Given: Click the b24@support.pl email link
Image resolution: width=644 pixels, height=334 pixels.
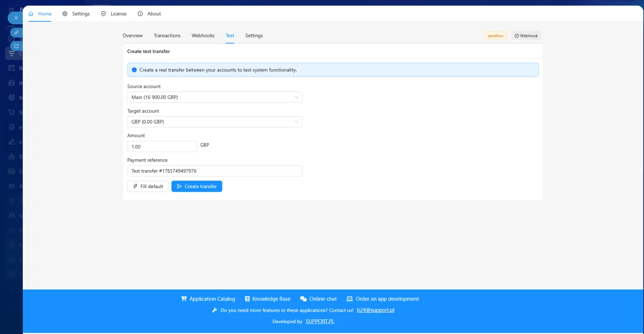Looking at the screenshot, I should coord(375,310).
